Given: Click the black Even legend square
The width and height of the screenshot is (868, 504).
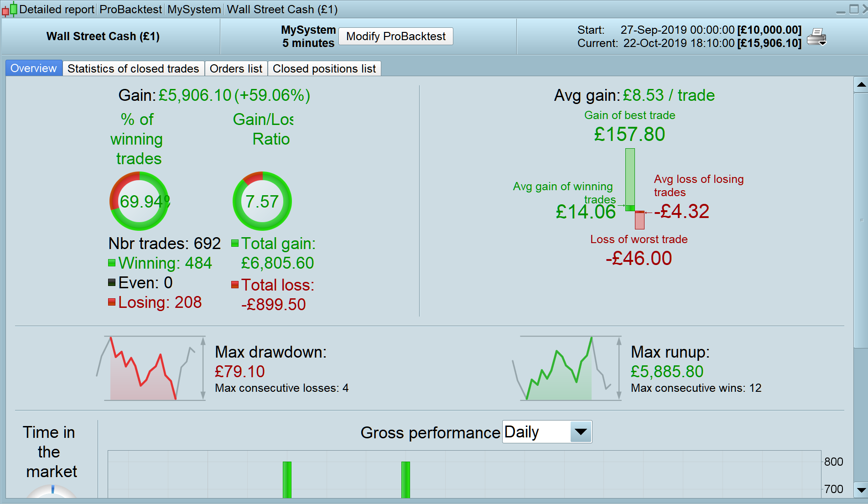Looking at the screenshot, I should tap(112, 282).
